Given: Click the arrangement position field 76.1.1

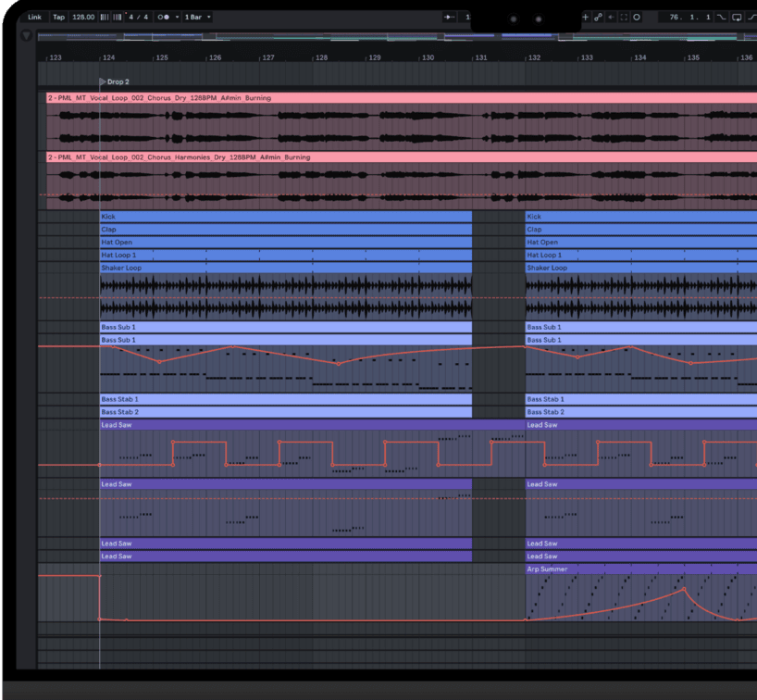Looking at the screenshot, I should coord(690,17).
